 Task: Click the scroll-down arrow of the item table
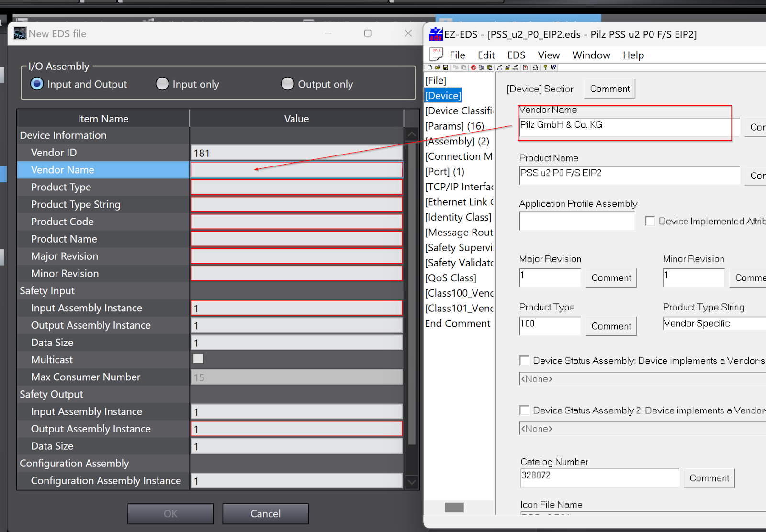[x=411, y=482]
